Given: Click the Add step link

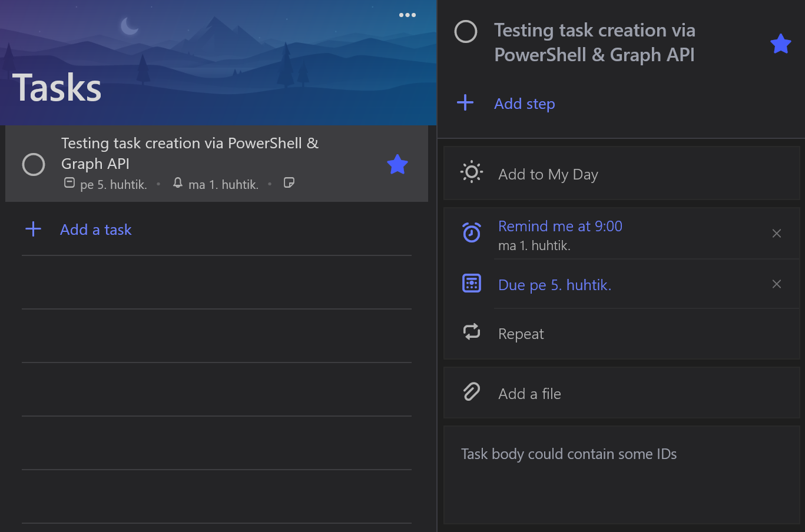Looking at the screenshot, I should coord(524,104).
